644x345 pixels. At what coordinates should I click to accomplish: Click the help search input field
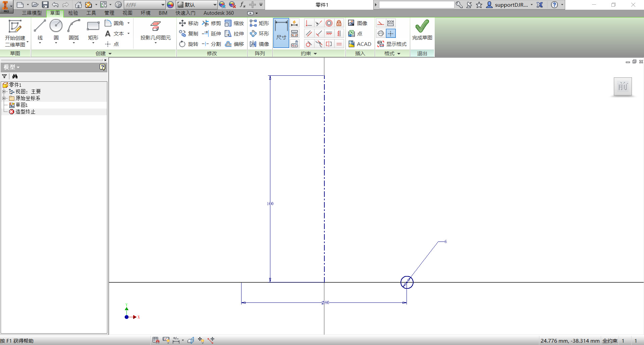tap(417, 5)
